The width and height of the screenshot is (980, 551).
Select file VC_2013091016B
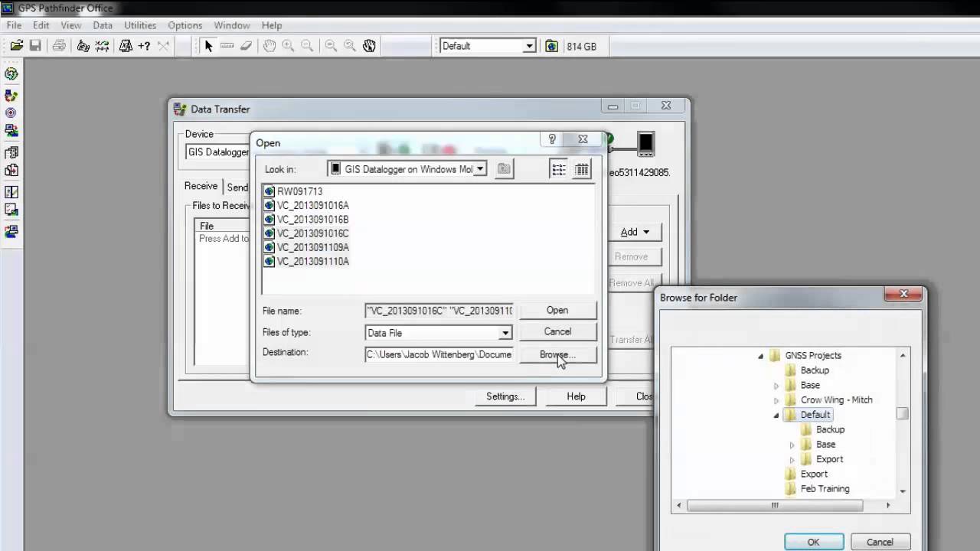[306, 219]
